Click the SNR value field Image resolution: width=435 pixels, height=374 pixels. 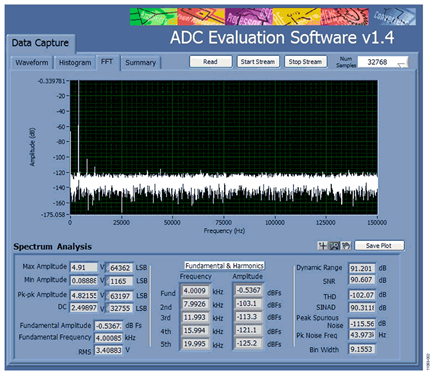click(x=362, y=280)
